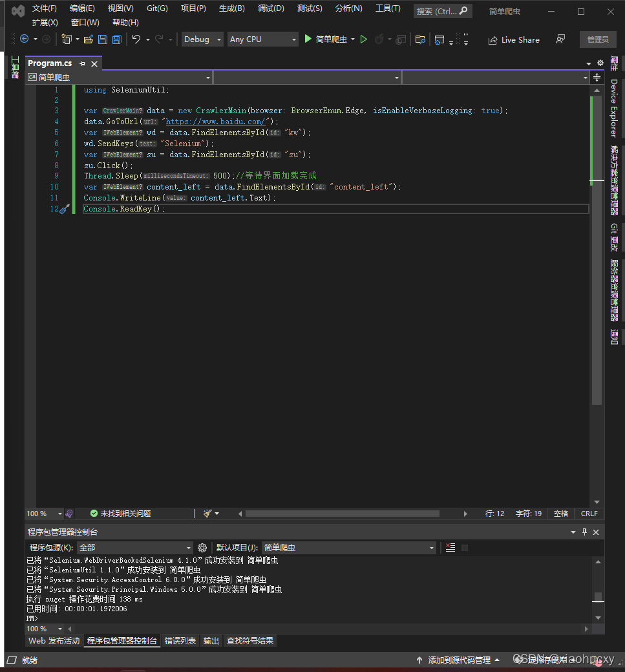Click the Navigate Backward arrow icon
The height and width of the screenshot is (672, 625).
click(25, 39)
